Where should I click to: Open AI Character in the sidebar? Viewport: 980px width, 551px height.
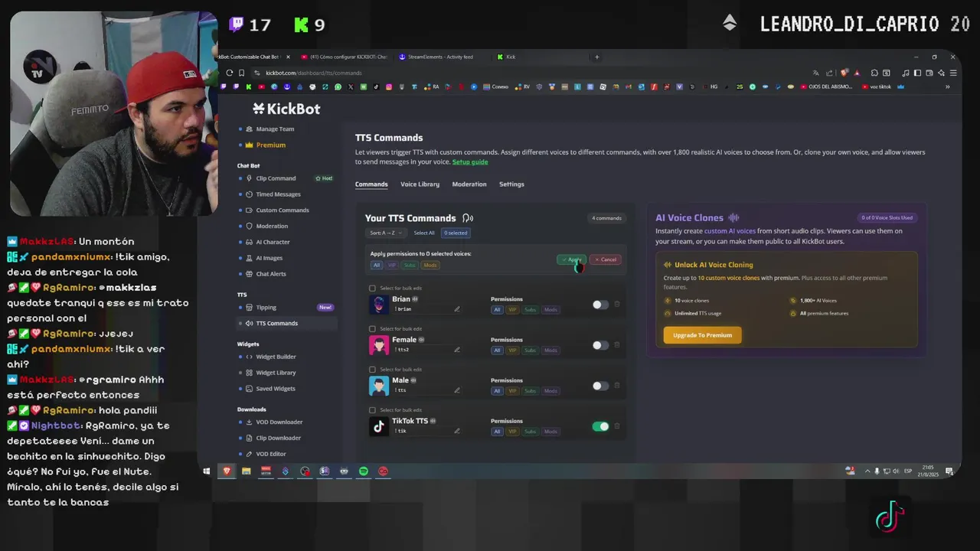coord(273,242)
